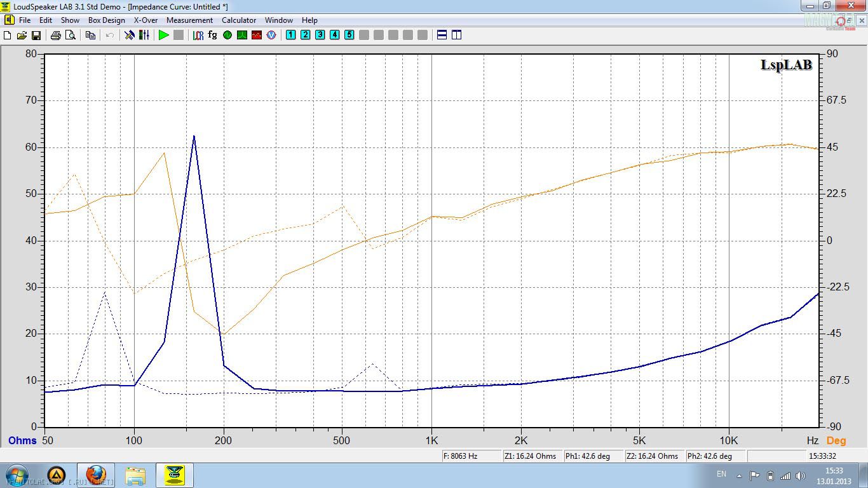868x488 pixels.
Task: Open print preview with the magnifier page icon
Action: [x=70, y=35]
